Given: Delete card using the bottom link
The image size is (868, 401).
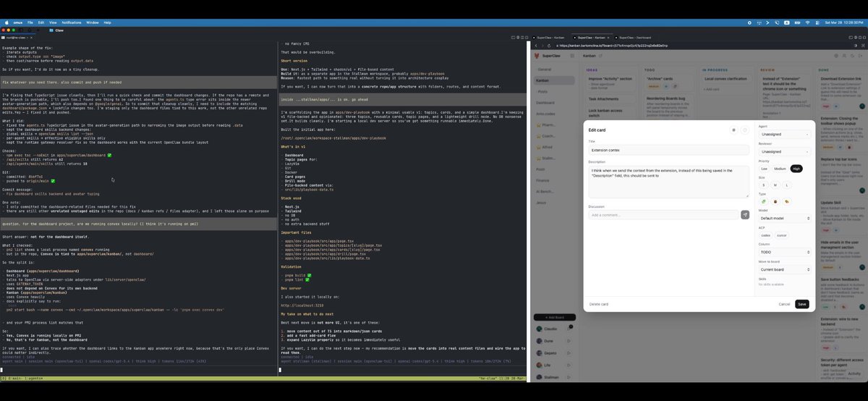Looking at the screenshot, I should pos(598,304).
